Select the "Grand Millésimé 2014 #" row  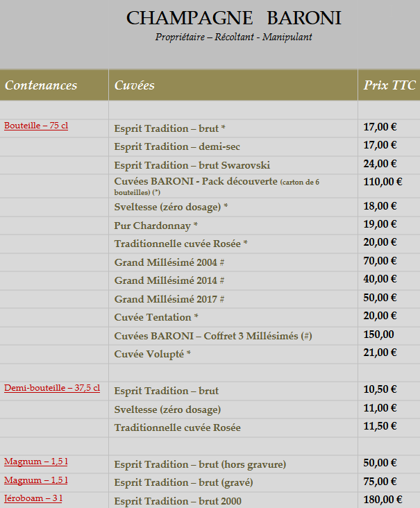coord(169,280)
